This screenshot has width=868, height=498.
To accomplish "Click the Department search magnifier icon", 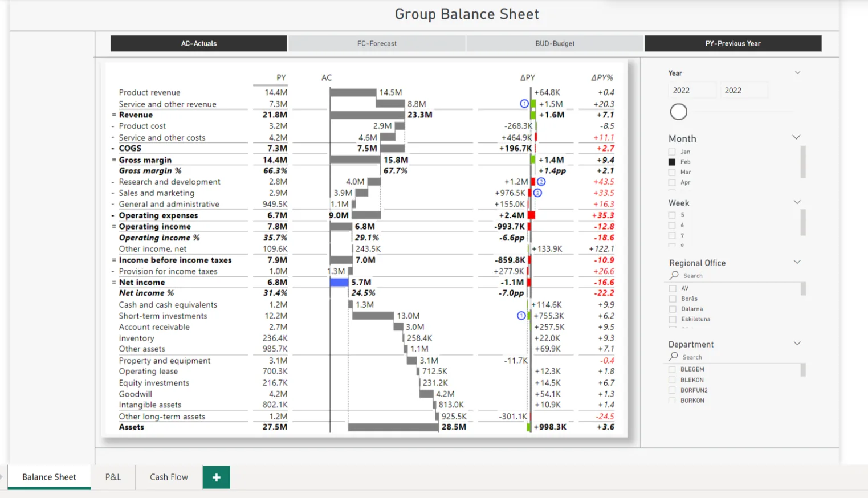I will (x=674, y=357).
